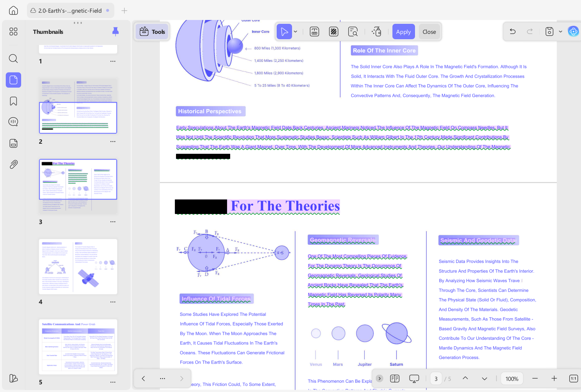
Task: Save the document using the save icon
Action: (549, 32)
